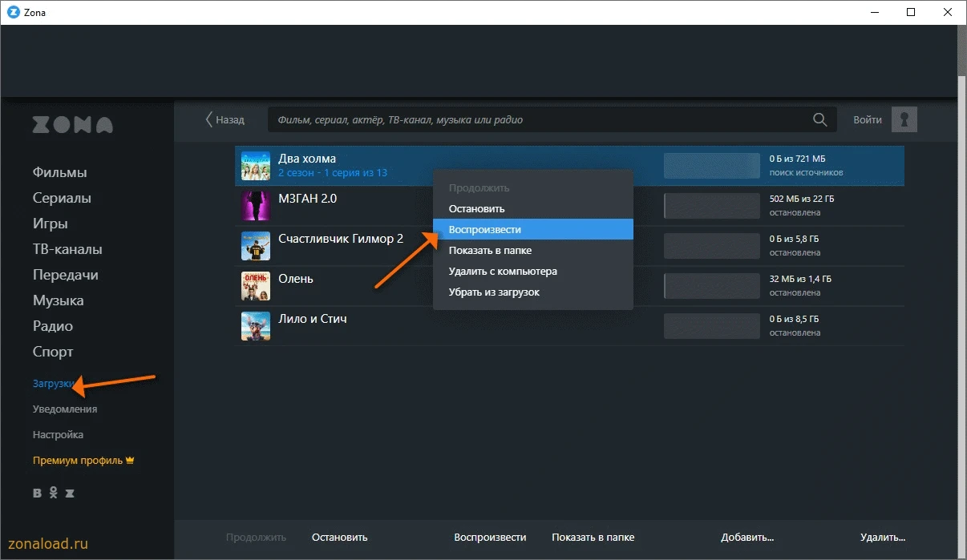Click the Удалить... button
Viewport: 967px width, 560px height.
883,538
